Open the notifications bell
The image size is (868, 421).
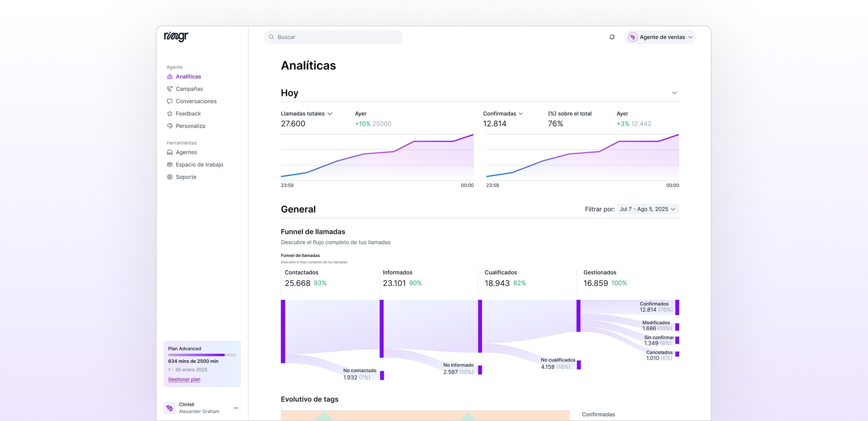tap(612, 37)
